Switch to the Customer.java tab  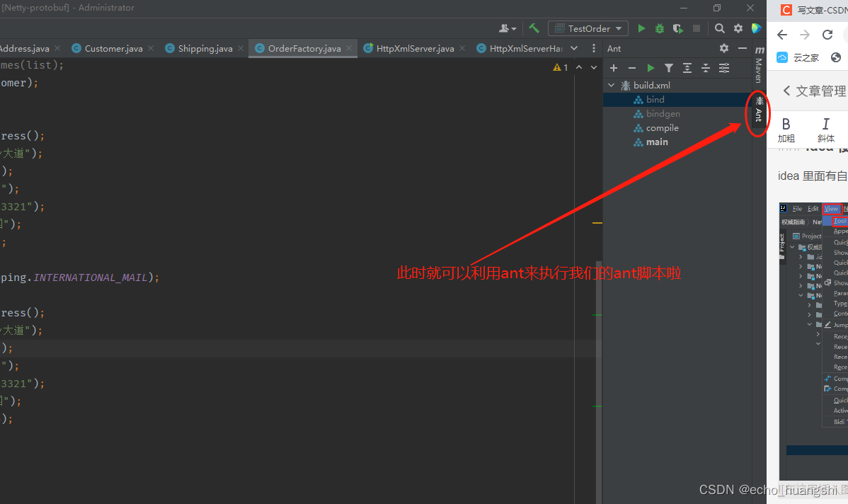click(113, 48)
